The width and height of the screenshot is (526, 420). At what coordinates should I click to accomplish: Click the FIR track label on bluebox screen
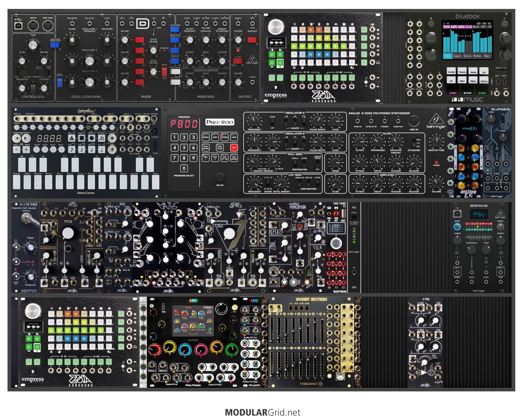coord(446,27)
